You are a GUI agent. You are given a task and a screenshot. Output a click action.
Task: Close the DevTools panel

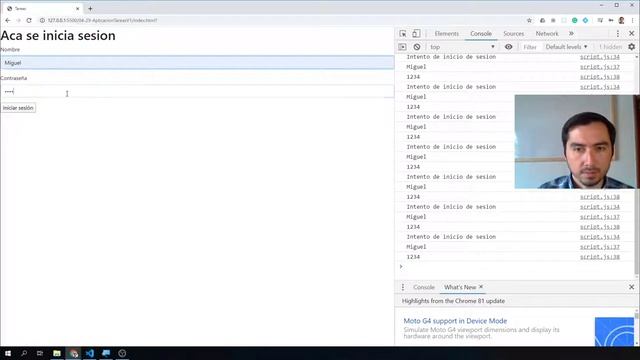click(x=631, y=33)
